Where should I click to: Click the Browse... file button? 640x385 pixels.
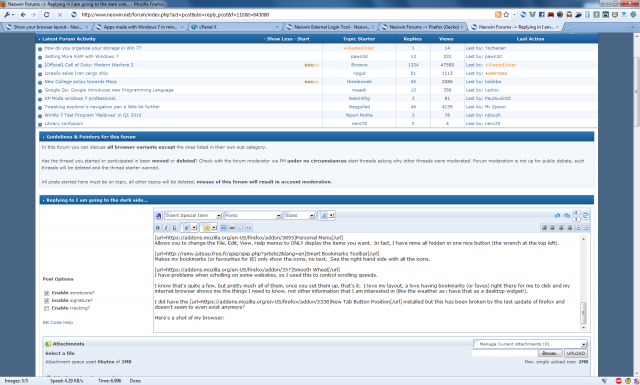click(x=550, y=354)
